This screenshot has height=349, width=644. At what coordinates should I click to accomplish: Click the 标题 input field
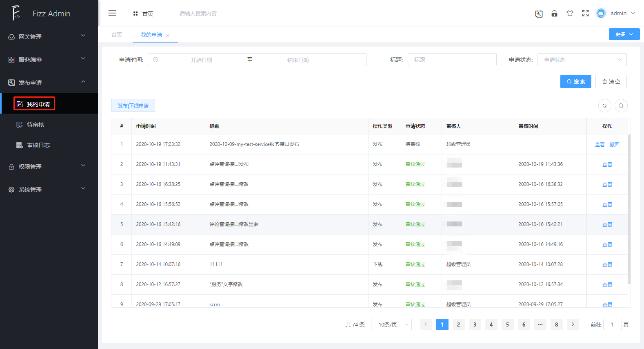point(452,60)
